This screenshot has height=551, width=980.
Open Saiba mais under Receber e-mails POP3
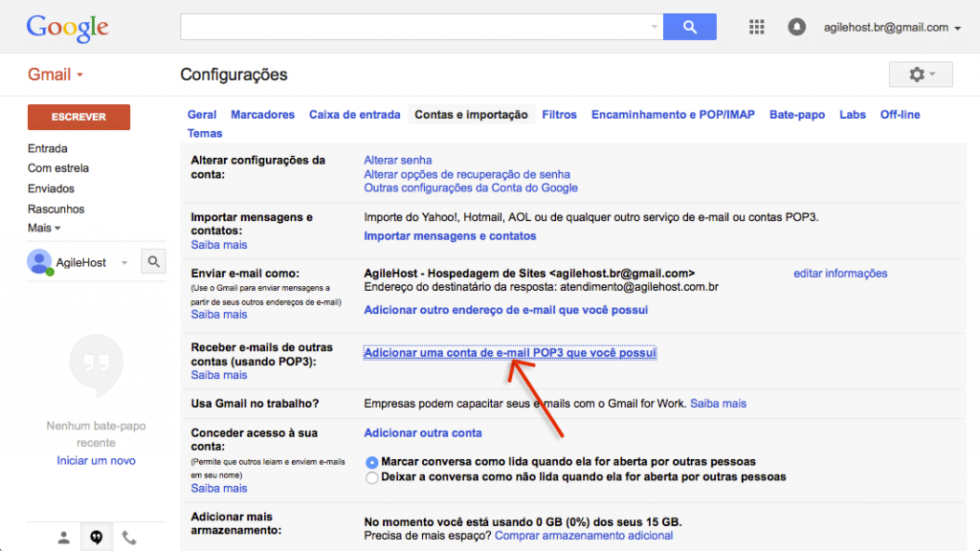point(219,375)
